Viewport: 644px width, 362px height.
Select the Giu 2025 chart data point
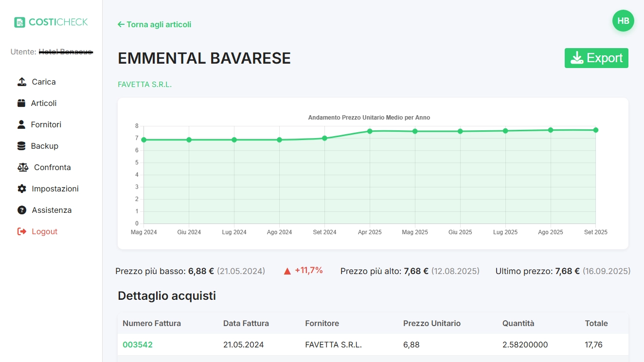coord(460,131)
